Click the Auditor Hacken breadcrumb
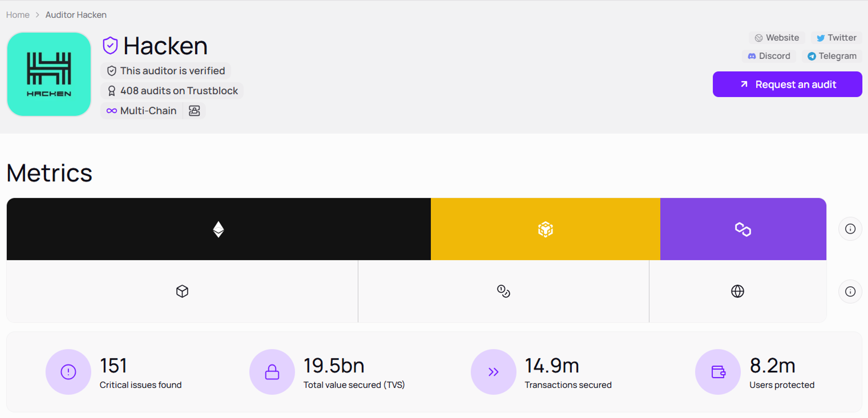Screen dimensions: 868x418 (76, 15)
